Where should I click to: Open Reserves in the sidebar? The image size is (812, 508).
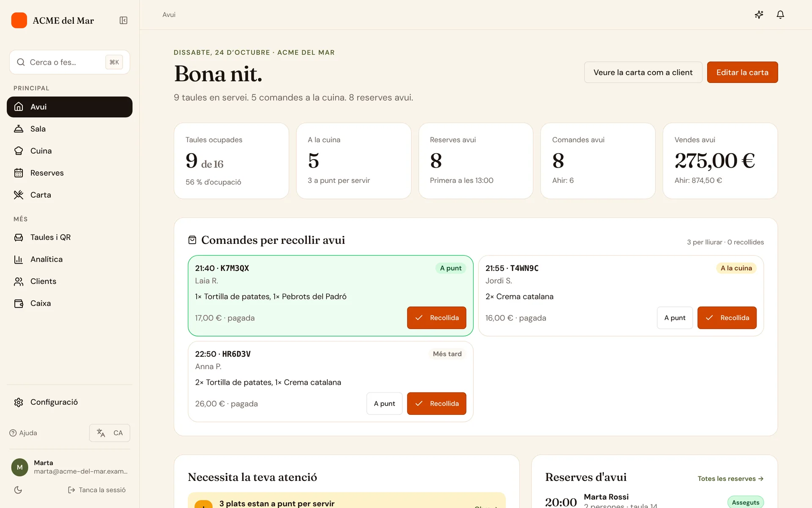pyautogui.click(x=69, y=173)
